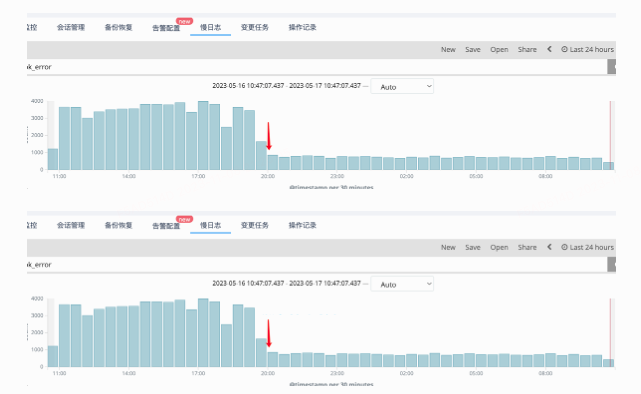Switch to 备份恢复 tab in the upper panel
The height and width of the screenshot is (394, 641).
[x=119, y=27]
